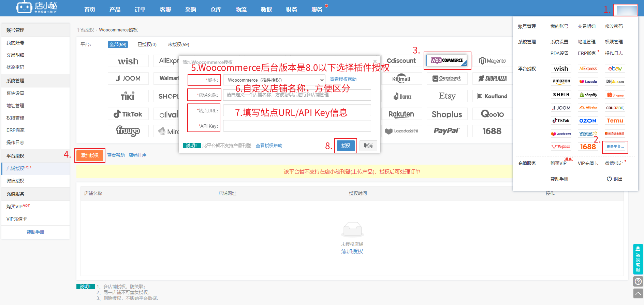
Task: Click the orange 添加授权 button
Action: (90, 155)
